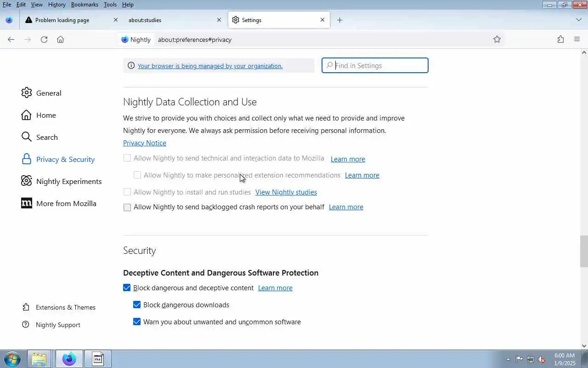Open File Explorer from the taskbar
This screenshot has width=588, height=368.
(39, 359)
